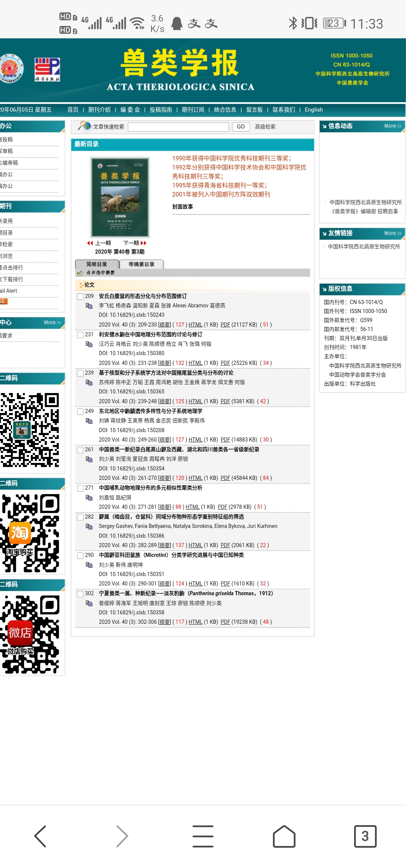Open the browser tabs switcher showing 3
Screen dimensions: 406x868
365,836
